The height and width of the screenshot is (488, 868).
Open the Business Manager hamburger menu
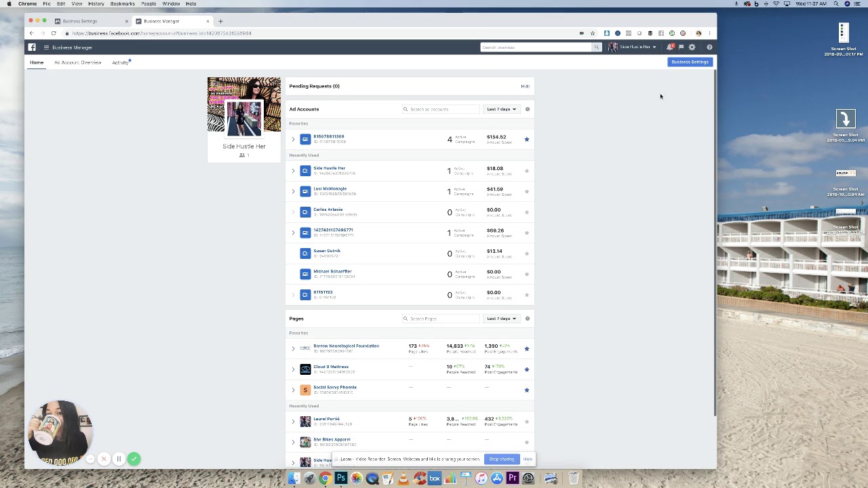coord(46,47)
